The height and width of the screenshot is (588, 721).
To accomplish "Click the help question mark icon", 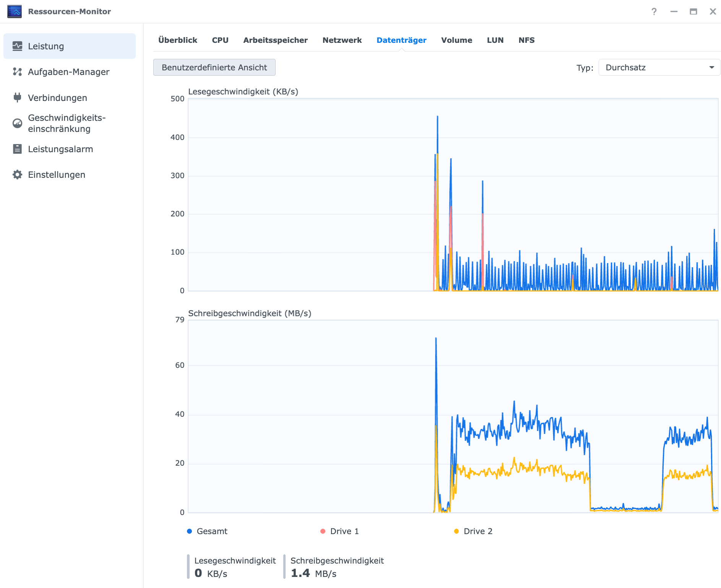I will point(654,11).
